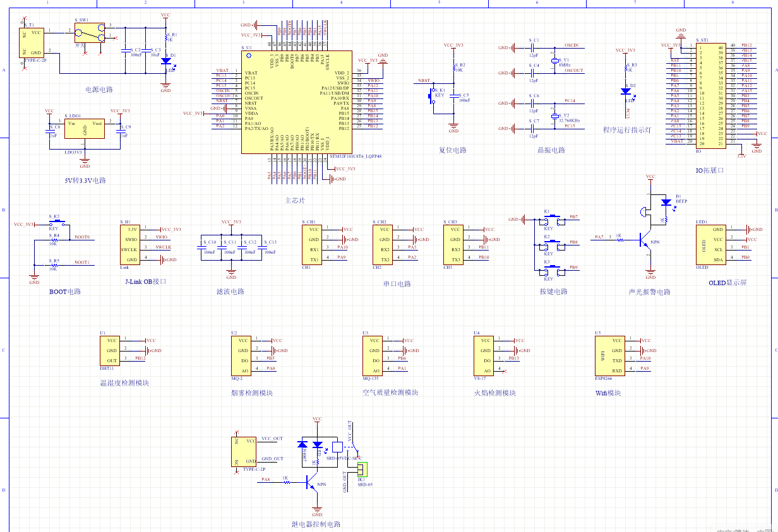Click the 晶振电路 section label
The height and width of the screenshot is (532, 778).
pyautogui.click(x=551, y=150)
